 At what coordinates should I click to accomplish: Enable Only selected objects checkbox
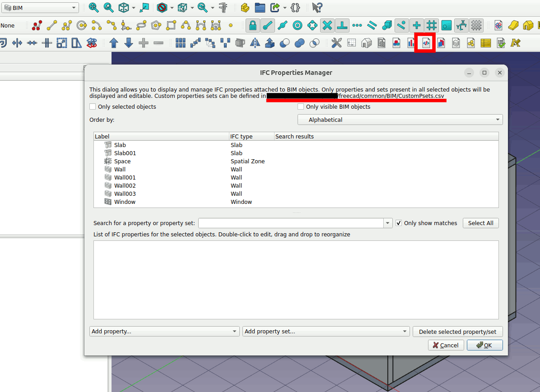pos(93,107)
